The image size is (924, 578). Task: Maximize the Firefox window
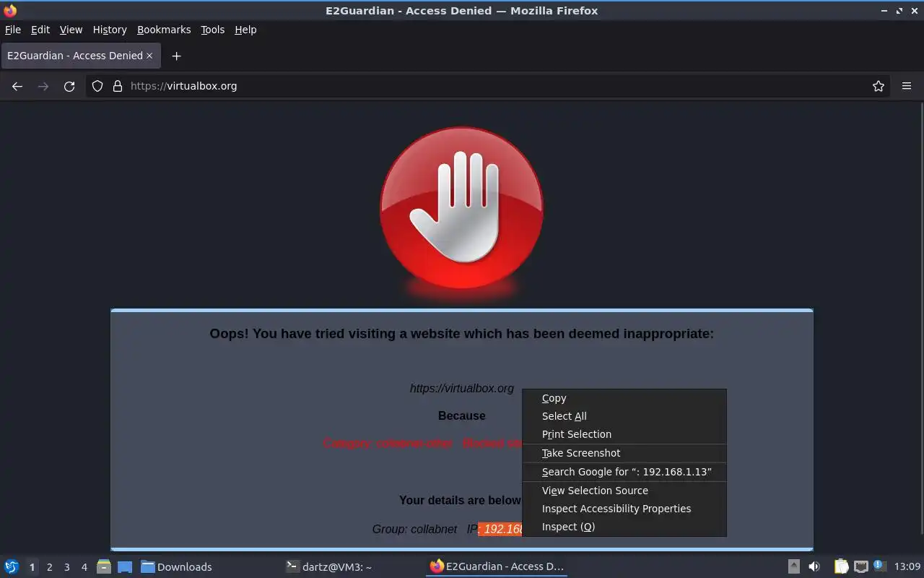click(899, 11)
